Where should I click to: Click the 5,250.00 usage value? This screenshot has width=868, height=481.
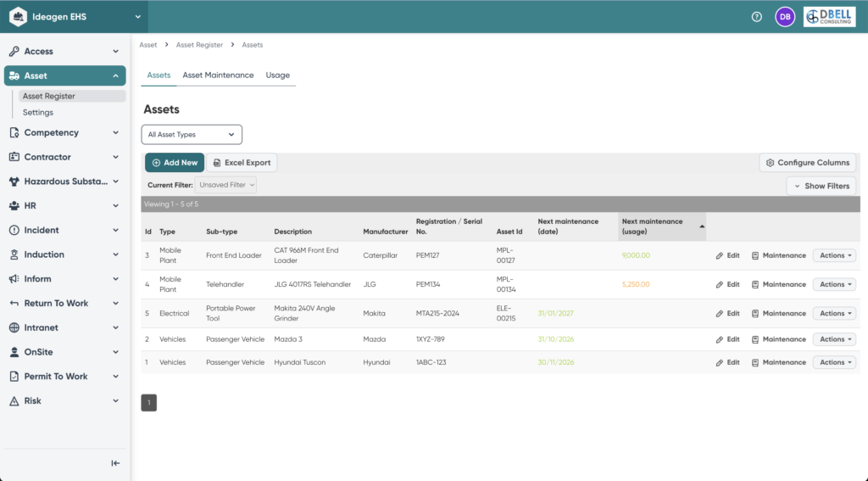click(636, 284)
